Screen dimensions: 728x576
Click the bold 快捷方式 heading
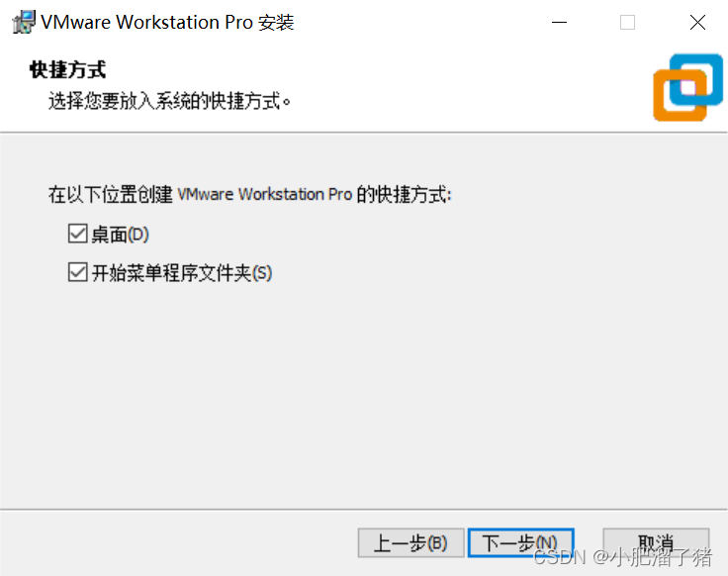click(68, 69)
